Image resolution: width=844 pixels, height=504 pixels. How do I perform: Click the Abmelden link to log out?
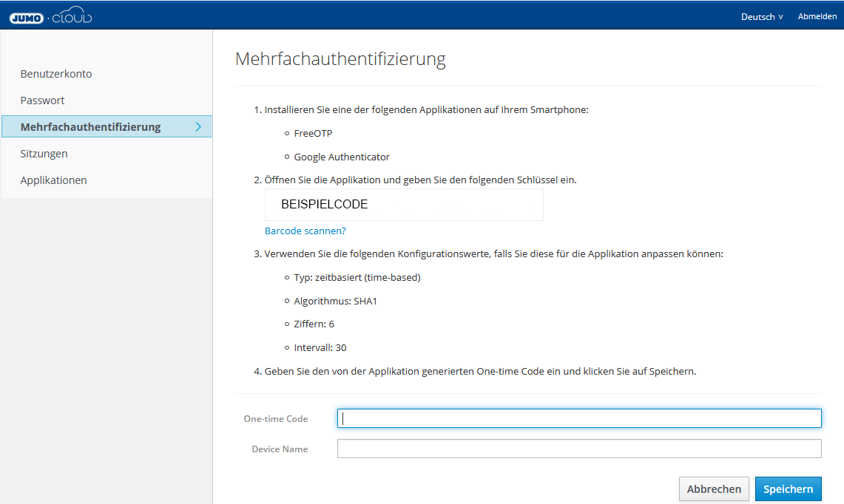click(817, 16)
